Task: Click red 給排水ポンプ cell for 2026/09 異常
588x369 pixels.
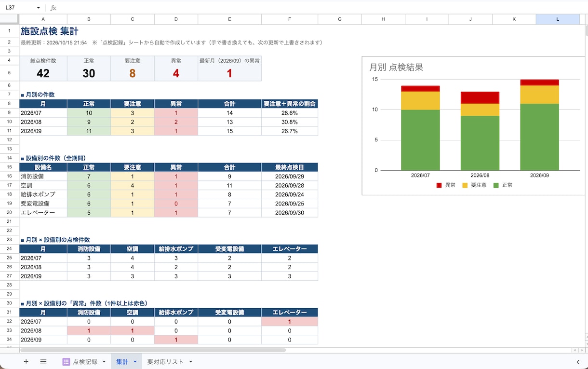Action: click(176, 340)
